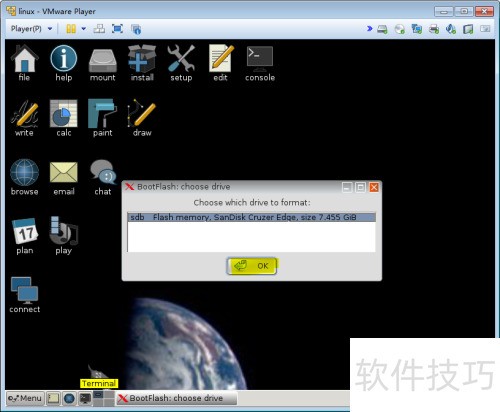
Task: Open the plan calendar icon
Action: click(x=25, y=236)
